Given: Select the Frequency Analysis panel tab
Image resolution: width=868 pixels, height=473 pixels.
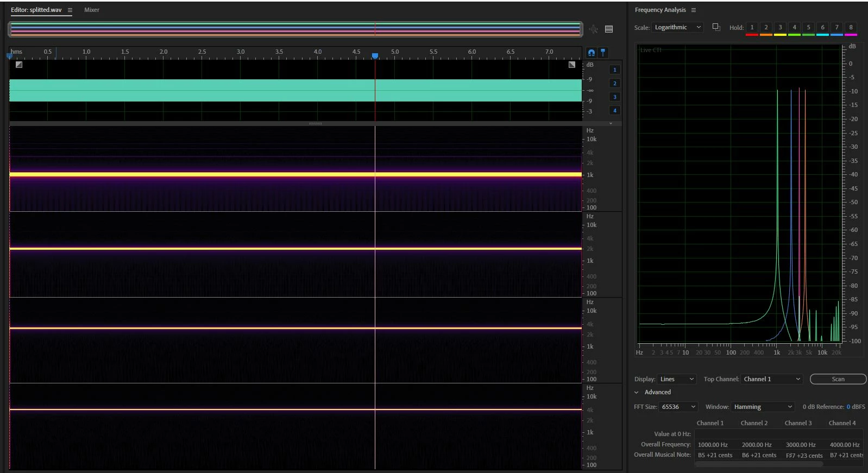Looking at the screenshot, I should (x=660, y=10).
